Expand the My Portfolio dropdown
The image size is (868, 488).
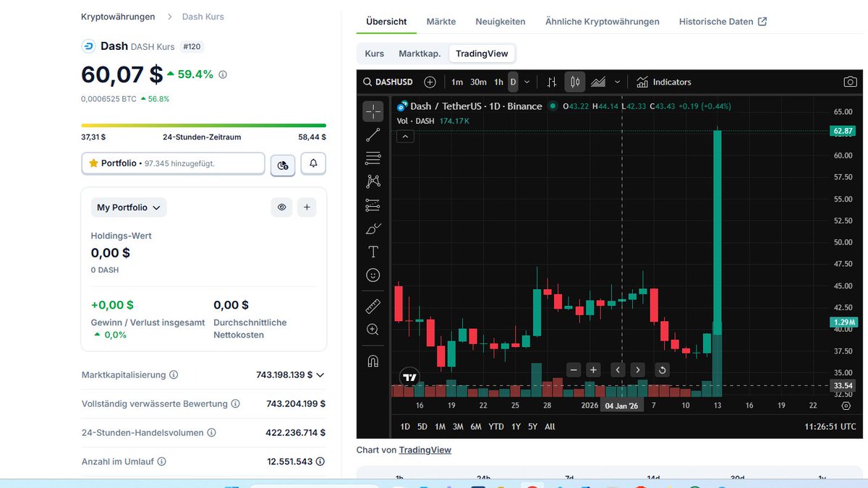pos(128,207)
